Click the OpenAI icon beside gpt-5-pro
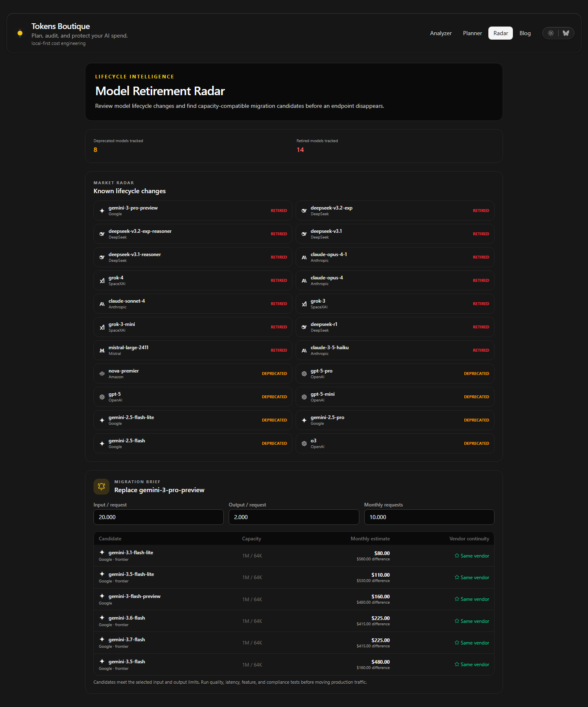588x707 pixels. coord(304,374)
